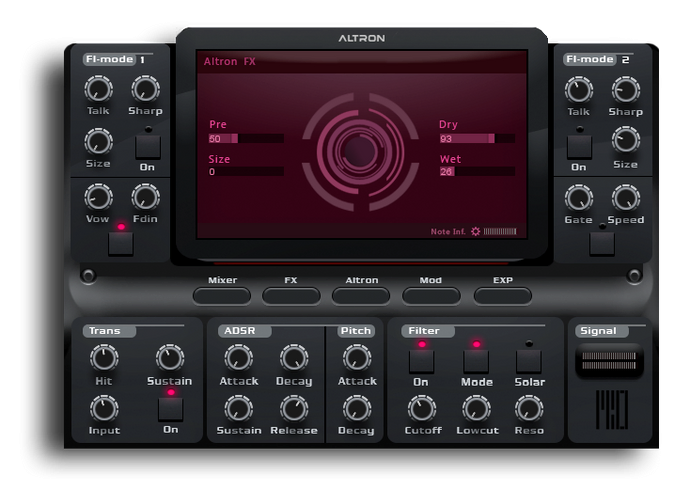Toggle the On button in Fl-mode 1
This screenshot has height=490, width=690.
(148, 147)
